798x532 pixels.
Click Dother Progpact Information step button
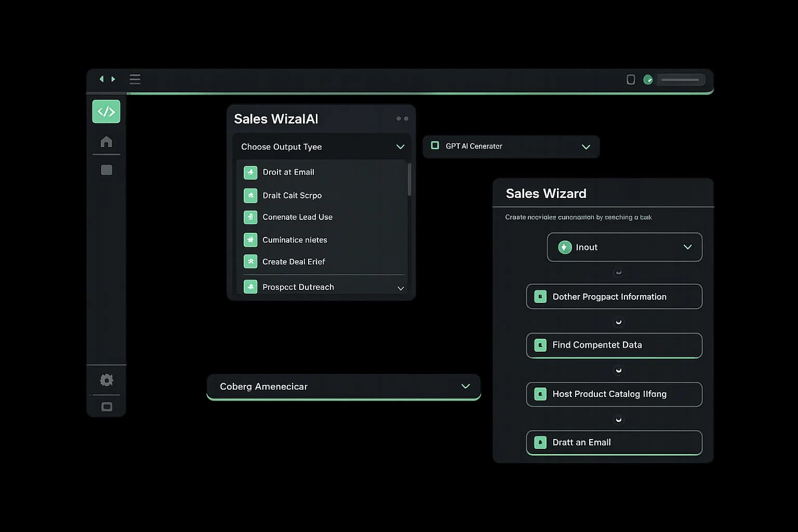[x=614, y=297]
